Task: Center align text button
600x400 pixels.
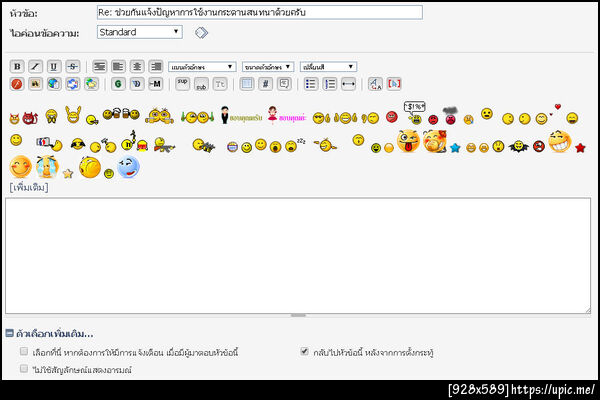Action: point(137,67)
